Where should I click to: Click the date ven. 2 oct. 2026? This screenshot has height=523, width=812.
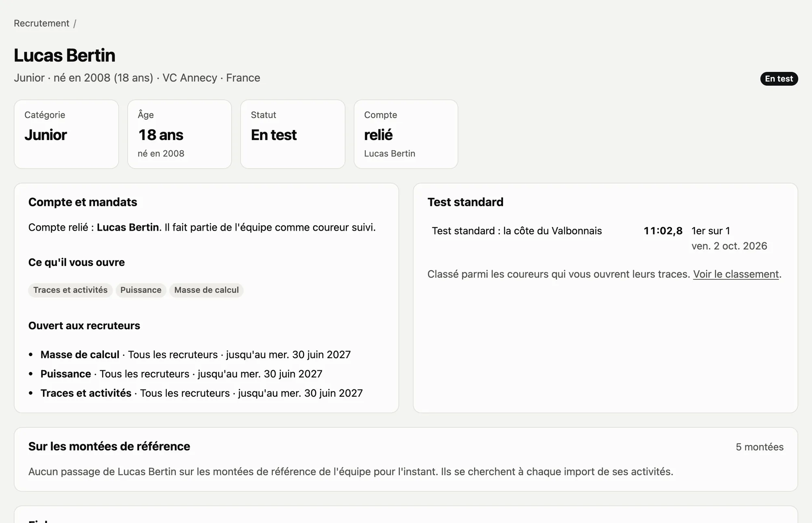729,246
